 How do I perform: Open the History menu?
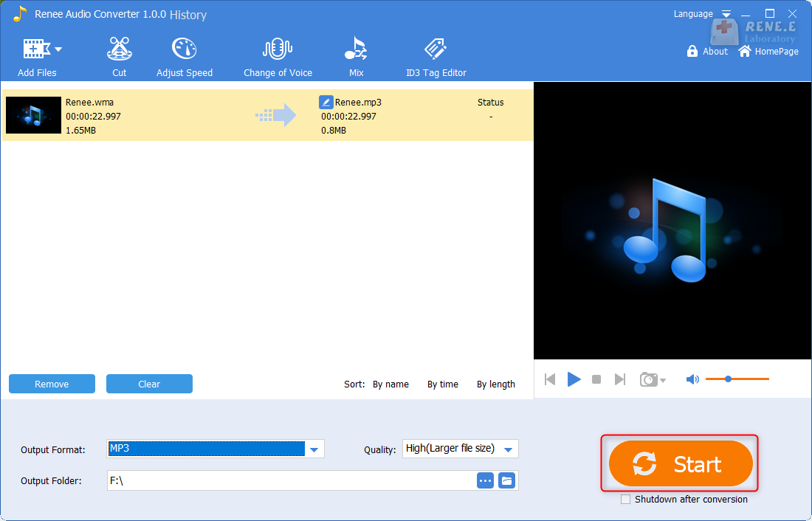pos(188,15)
